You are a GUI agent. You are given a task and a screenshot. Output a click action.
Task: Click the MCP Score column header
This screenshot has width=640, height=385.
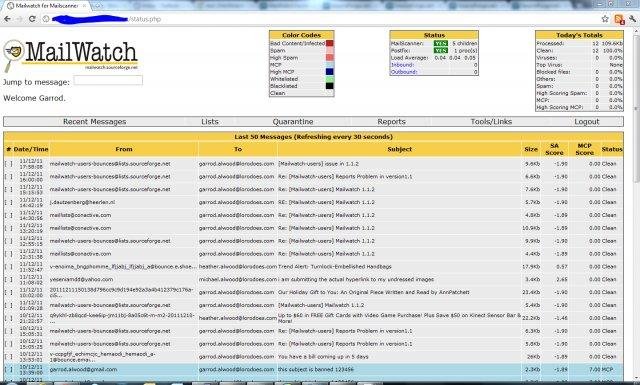point(584,149)
